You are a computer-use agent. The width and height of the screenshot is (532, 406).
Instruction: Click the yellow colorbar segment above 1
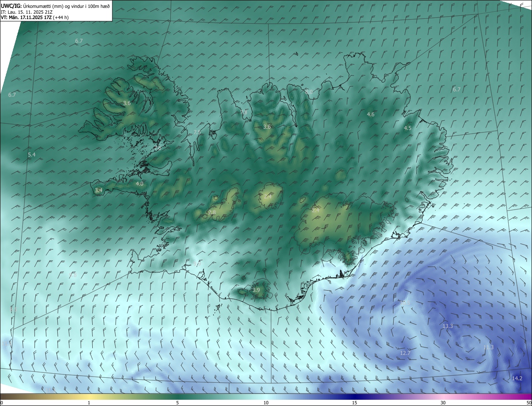(x=89, y=396)
